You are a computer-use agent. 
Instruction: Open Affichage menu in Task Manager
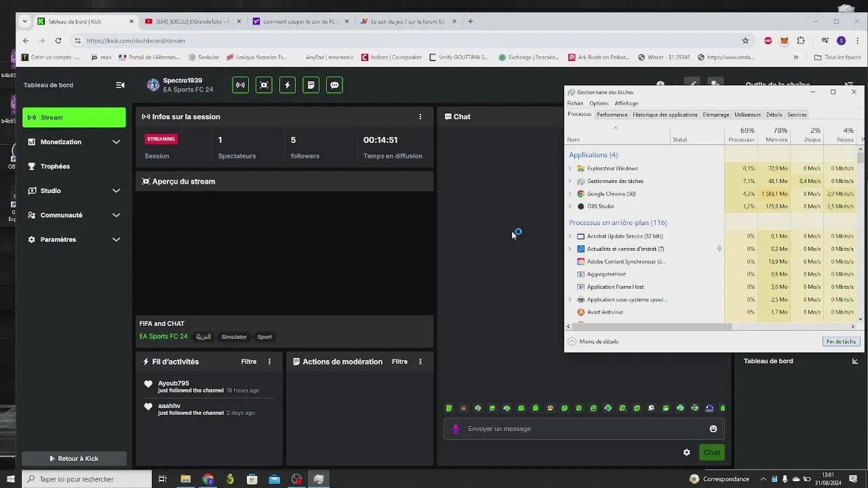pos(626,103)
